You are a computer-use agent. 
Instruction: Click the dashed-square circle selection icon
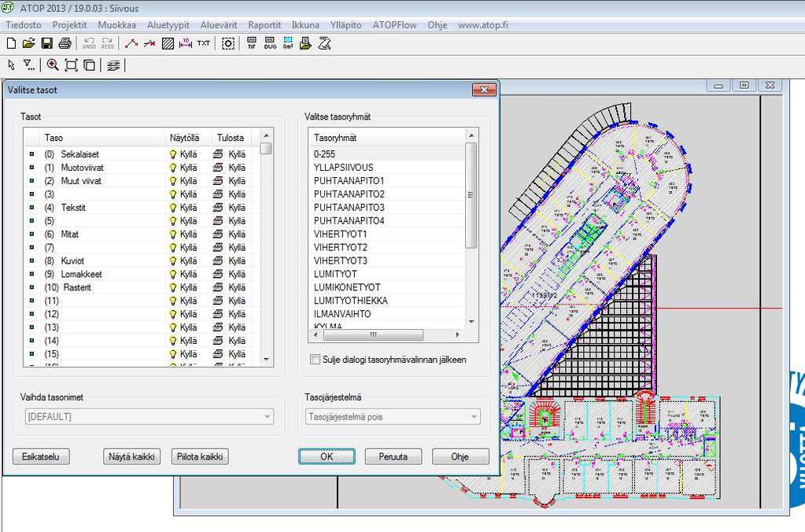pyautogui.click(x=228, y=43)
